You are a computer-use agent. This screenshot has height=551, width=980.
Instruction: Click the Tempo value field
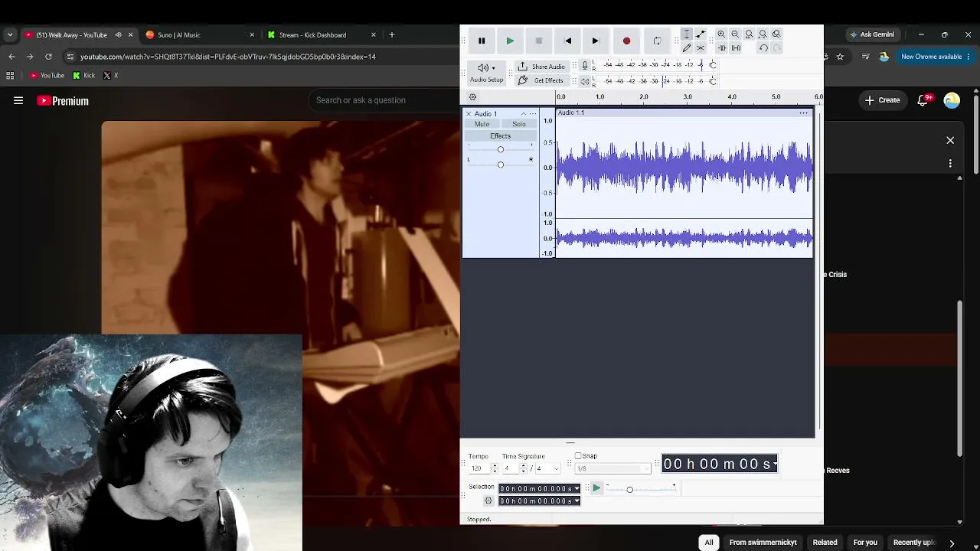(478, 468)
